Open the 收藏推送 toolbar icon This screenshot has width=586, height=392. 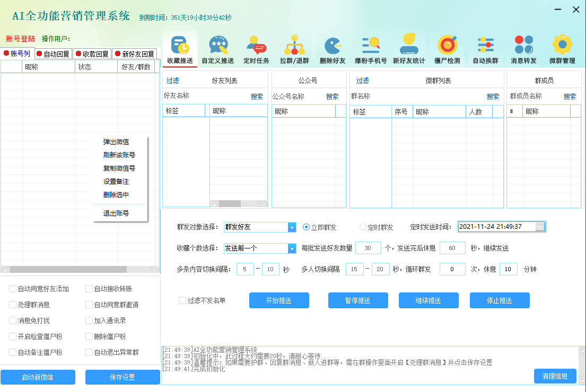click(180, 50)
